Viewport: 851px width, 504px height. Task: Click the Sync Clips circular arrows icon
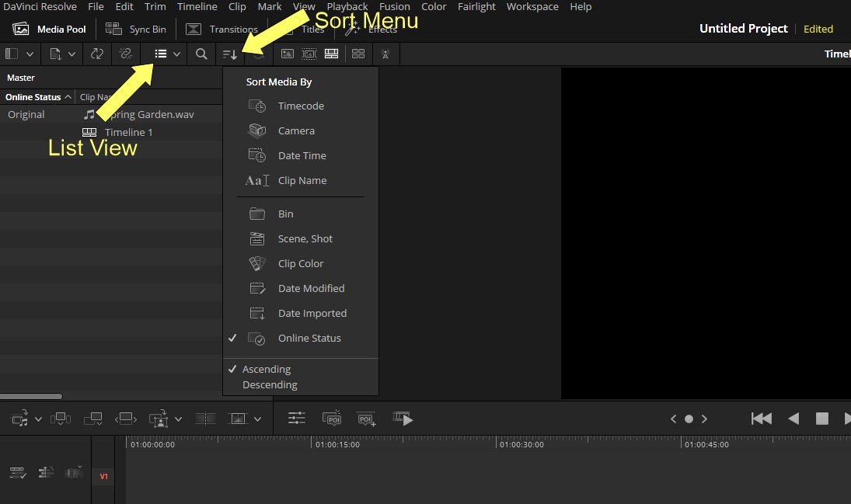point(96,54)
